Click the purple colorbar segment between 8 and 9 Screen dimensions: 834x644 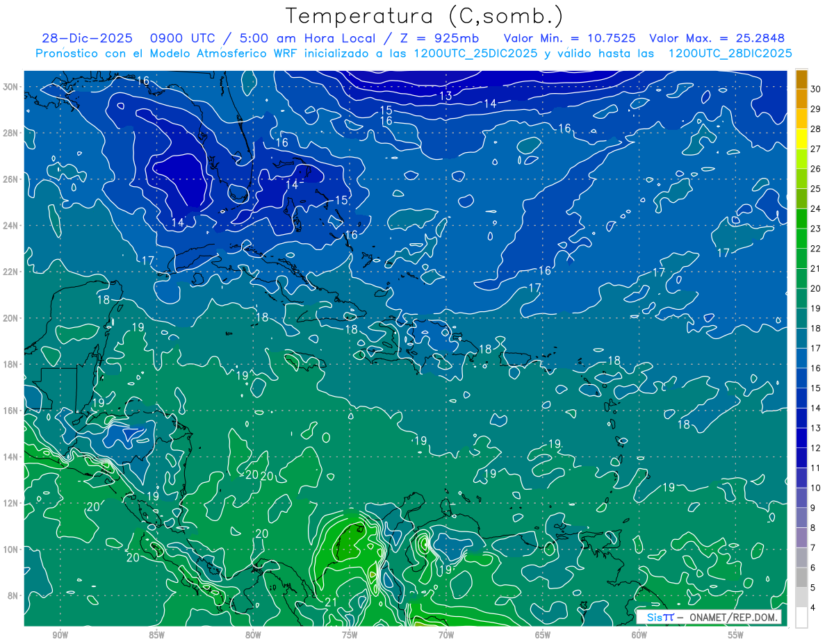coord(802,518)
